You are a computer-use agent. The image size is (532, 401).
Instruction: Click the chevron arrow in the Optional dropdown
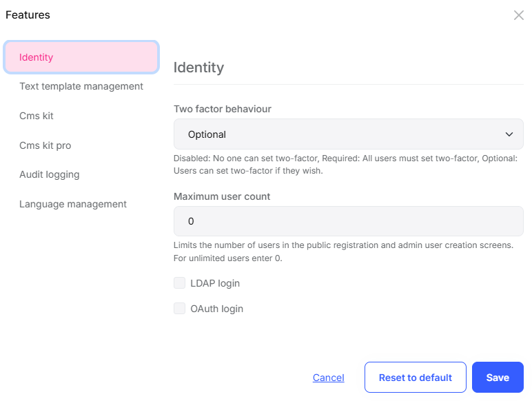tap(509, 134)
